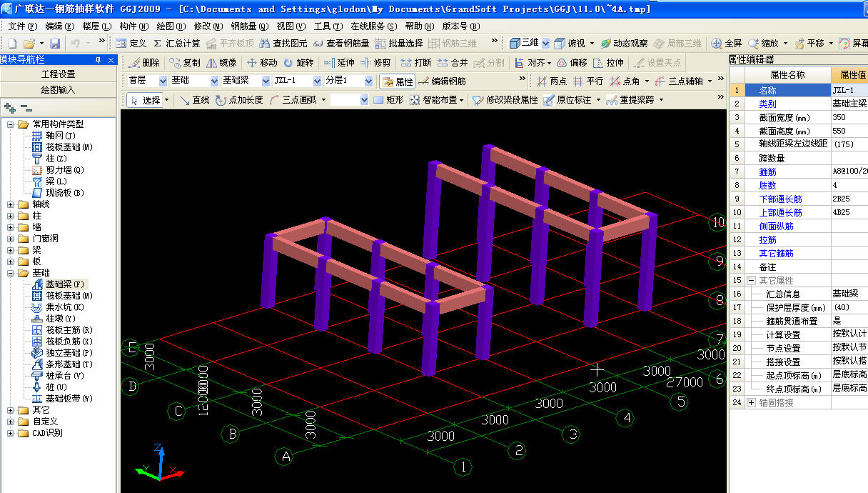The width and height of the screenshot is (868, 493).
Task: Click the 工程设置 project settings button
Action: click(x=59, y=74)
